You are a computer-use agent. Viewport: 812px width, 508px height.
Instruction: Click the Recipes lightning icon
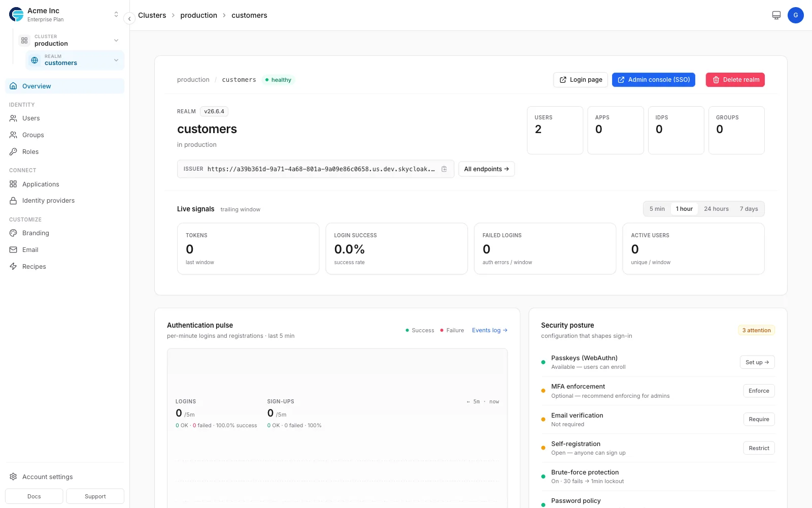13,266
